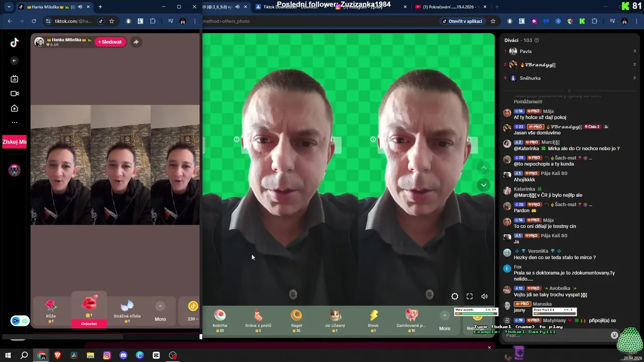
Task: Focus the chat message input field
Action: pos(556,335)
